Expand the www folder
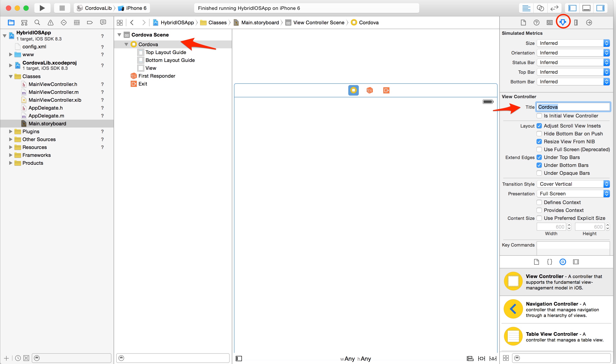Viewport: 616px width, 364px height. [x=11, y=54]
